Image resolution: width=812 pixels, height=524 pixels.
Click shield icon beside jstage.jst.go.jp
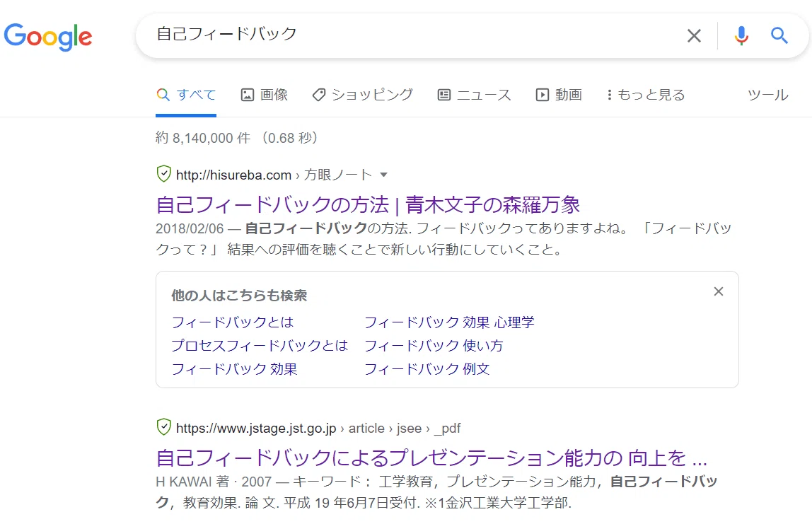[163, 427]
